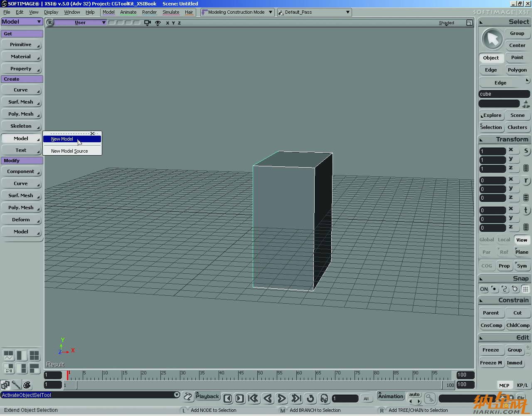This screenshot has width=532, height=416.
Task: Toggle snap to curves icon
Action: click(x=505, y=289)
